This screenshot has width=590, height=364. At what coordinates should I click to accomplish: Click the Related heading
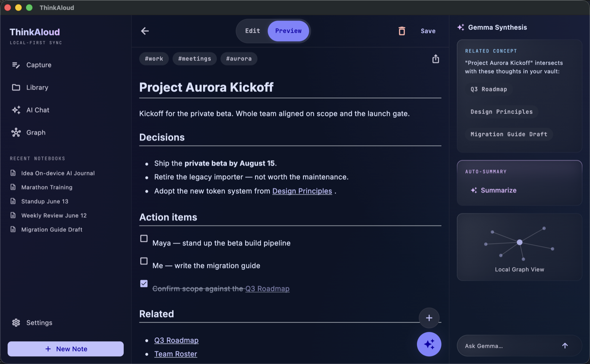click(156, 314)
